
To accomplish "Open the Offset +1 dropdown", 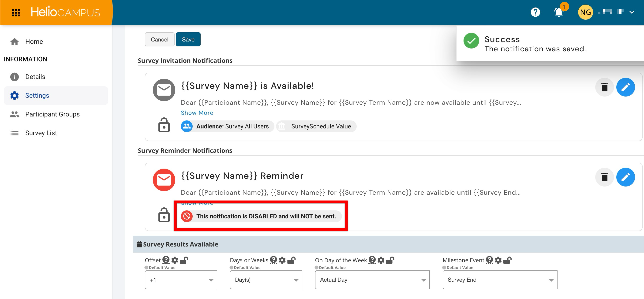I will pos(181,280).
